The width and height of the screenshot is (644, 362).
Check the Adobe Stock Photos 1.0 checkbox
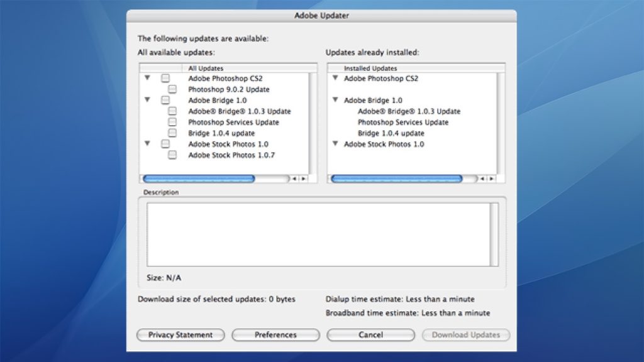coord(165,144)
